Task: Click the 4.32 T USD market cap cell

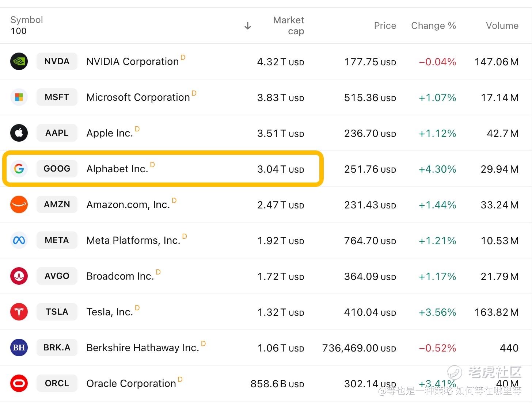Action: click(281, 62)
